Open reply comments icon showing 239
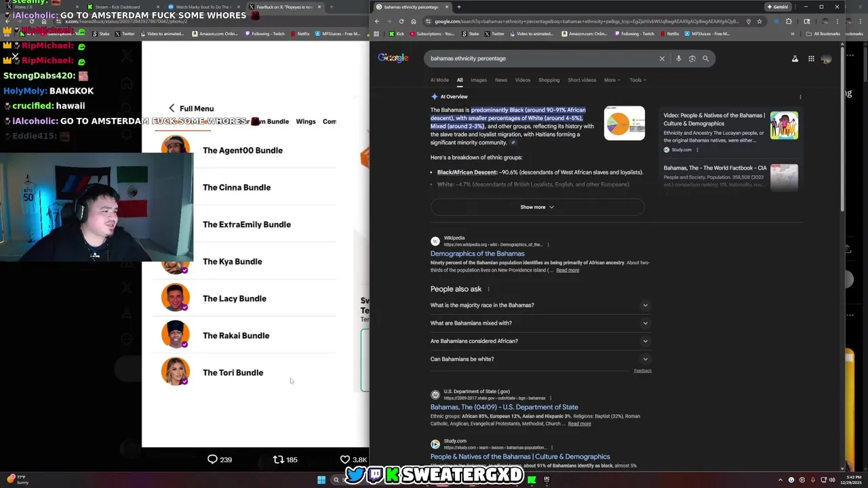 click(x=220, y=460)
